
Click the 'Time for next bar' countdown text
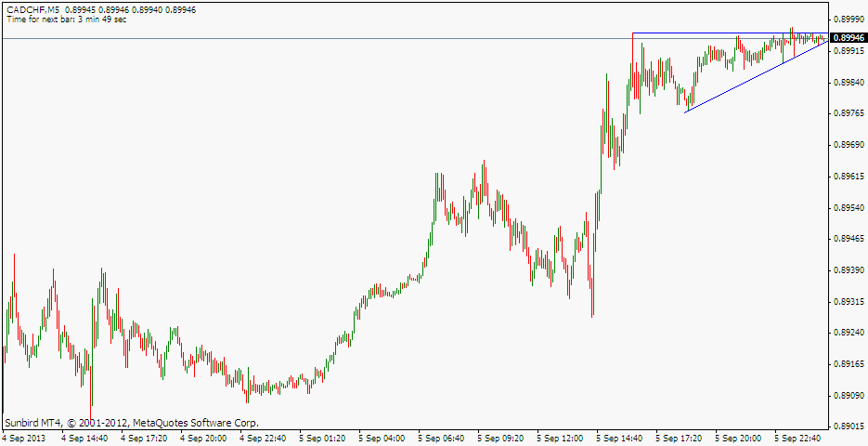pyautogui.click(x=66, y=19)
